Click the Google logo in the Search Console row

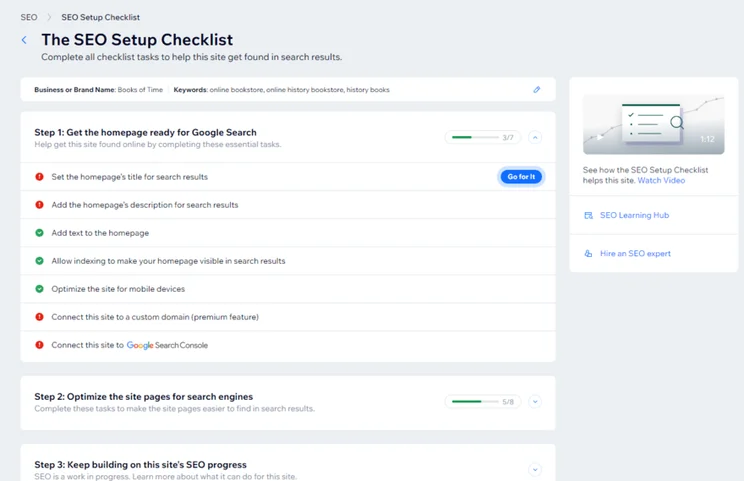140,345
